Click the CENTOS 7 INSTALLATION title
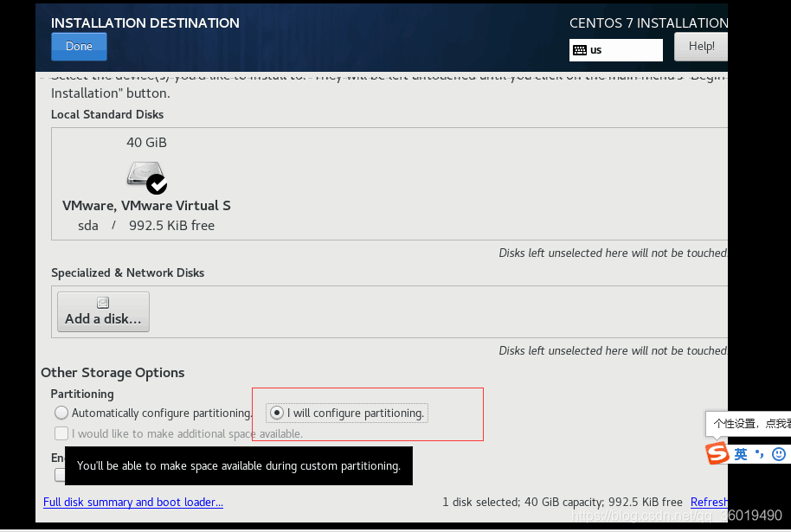This screenshot has height=532, width=791. (648, 23)
